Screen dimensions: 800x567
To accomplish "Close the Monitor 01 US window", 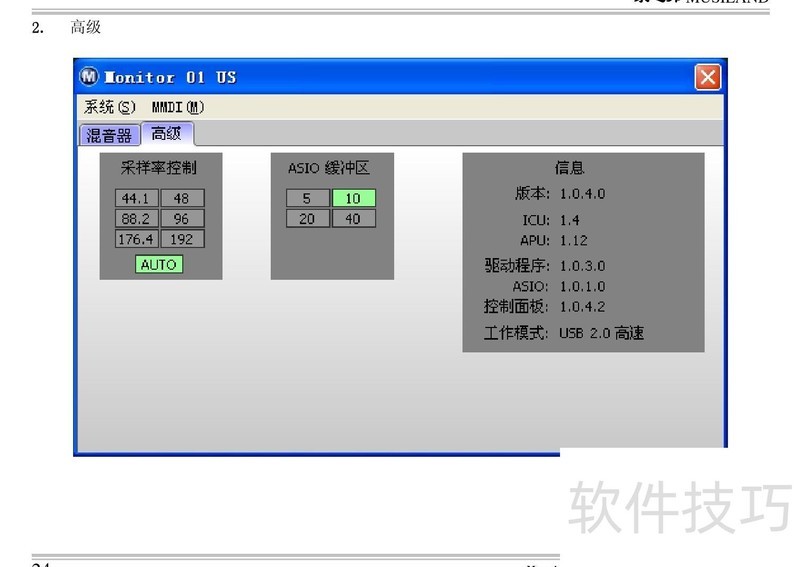I will click(707, 78).
